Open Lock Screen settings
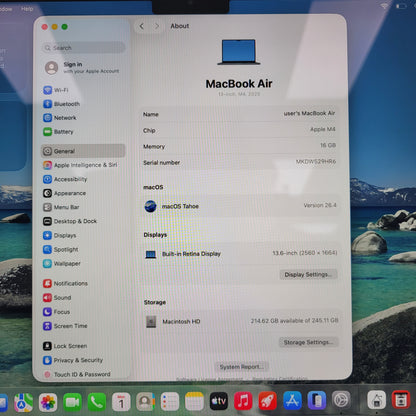 tap(65, 346)
